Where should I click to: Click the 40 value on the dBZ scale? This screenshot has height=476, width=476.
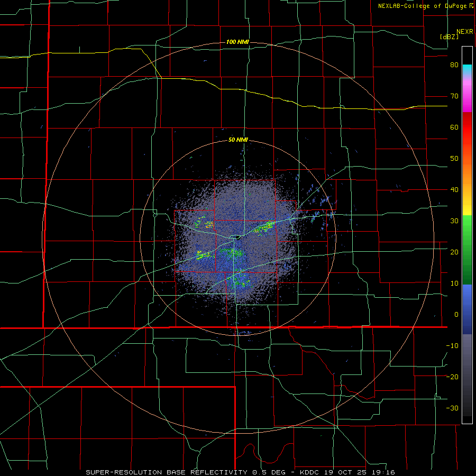tap(454, 190)
